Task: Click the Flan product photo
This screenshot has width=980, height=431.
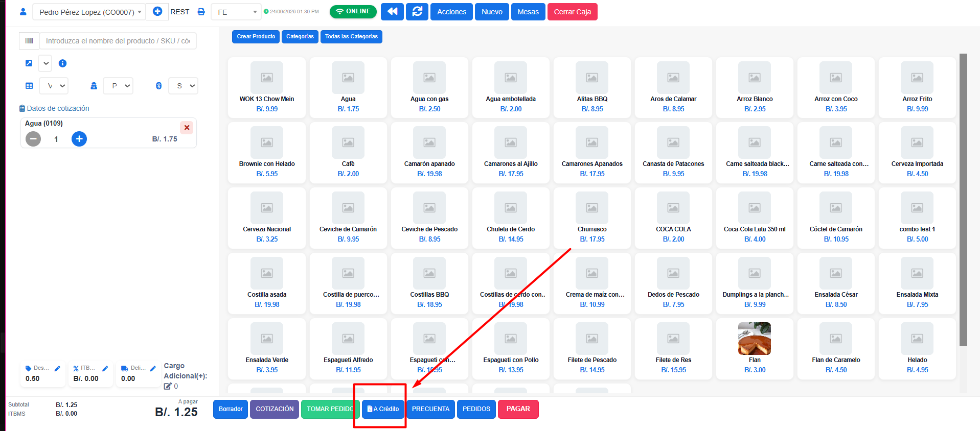Action: (755, 339)
